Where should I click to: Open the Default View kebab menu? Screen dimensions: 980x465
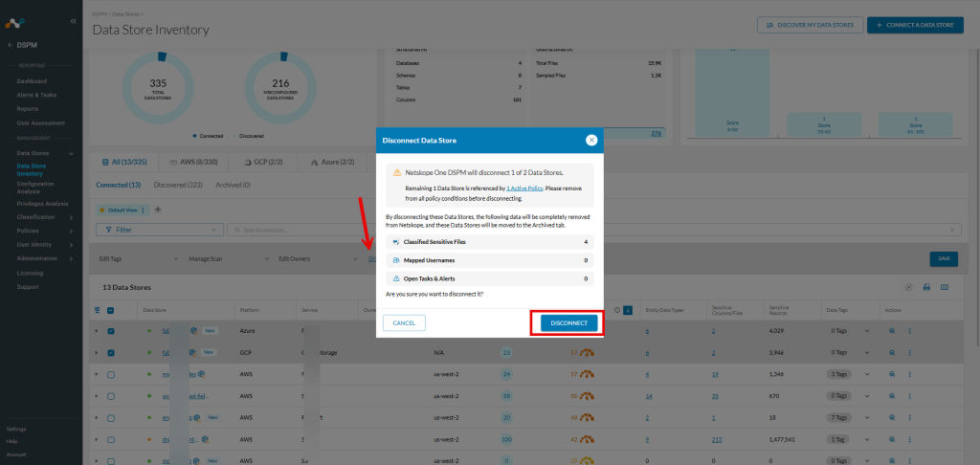(x=144, y=210)
